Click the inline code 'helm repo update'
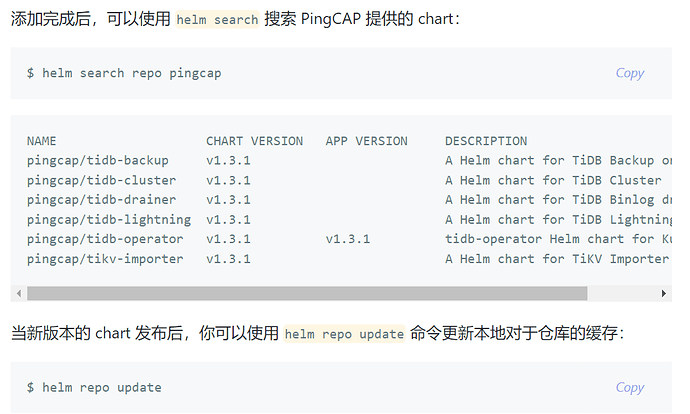Viewport: 690px width, 414px height. tap(344, 334)
